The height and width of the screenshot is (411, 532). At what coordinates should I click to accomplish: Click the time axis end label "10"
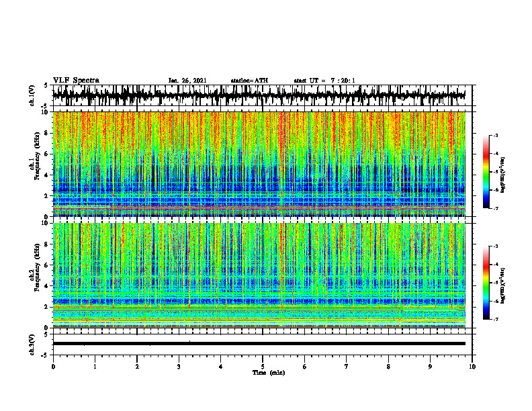[472, 367]
